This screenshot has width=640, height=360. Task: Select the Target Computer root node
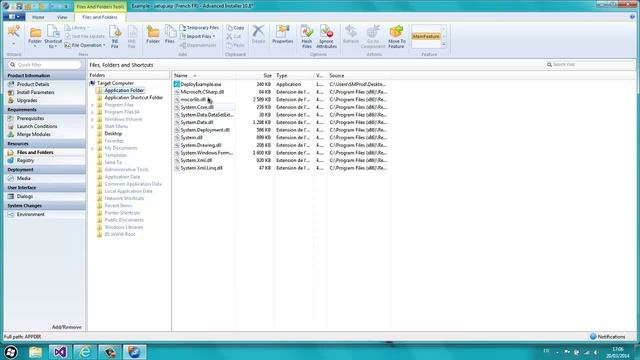coord(115,83)
